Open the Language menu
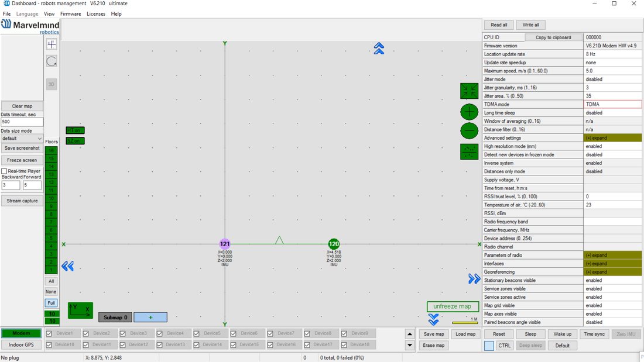This screenshot has height=362, width=644. pyautogui.click(x=27, y=14)
